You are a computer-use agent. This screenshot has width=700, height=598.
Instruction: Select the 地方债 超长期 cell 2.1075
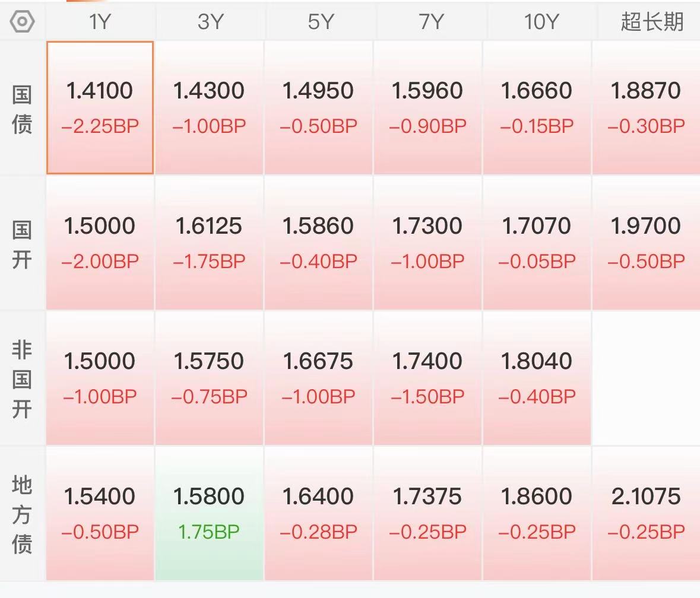coord(647,513)
